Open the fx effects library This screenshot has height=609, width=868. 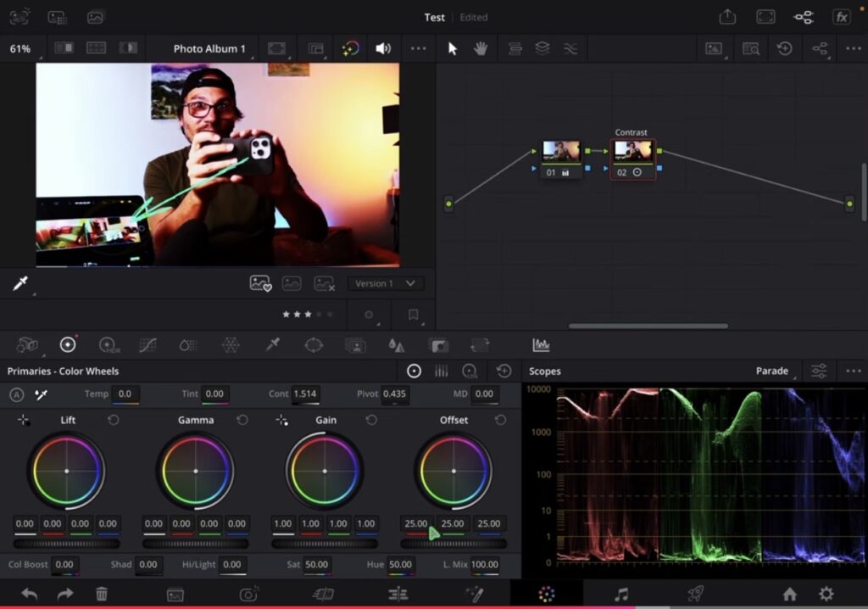tap(842, 17)
